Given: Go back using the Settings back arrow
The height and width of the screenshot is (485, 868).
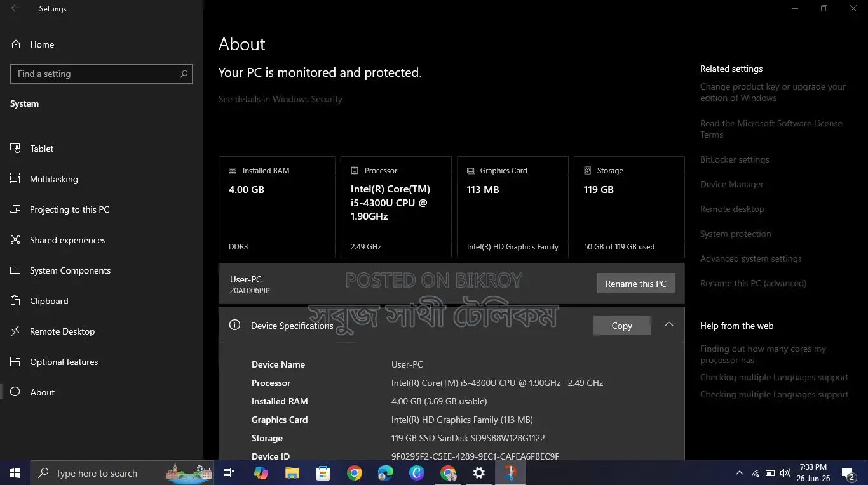Looking at the screenshot, I should click(15, 9).
